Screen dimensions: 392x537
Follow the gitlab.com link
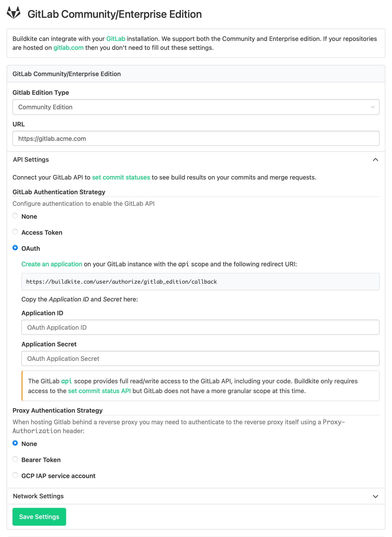[68, 47]
